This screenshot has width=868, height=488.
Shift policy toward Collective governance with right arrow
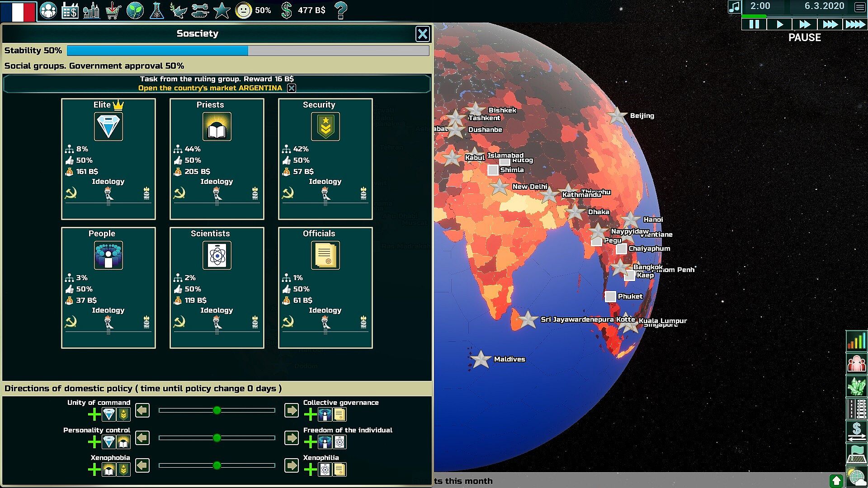coord(292,410)
